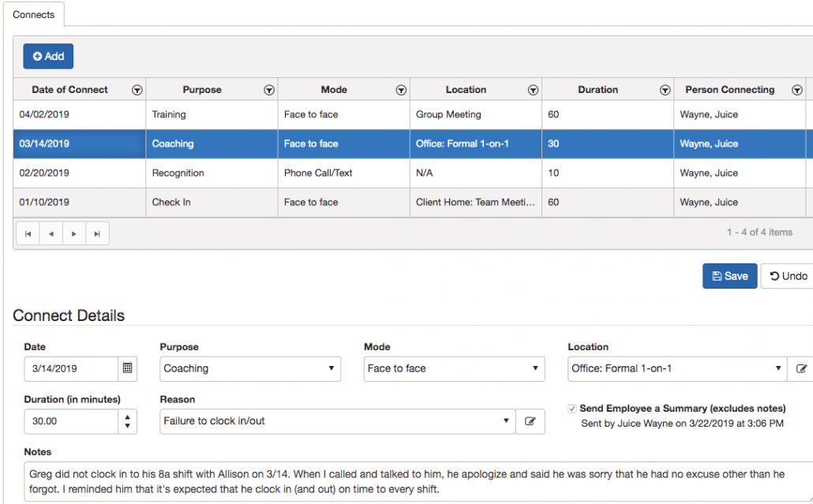Open the calendar date picker

click(128, 368)
